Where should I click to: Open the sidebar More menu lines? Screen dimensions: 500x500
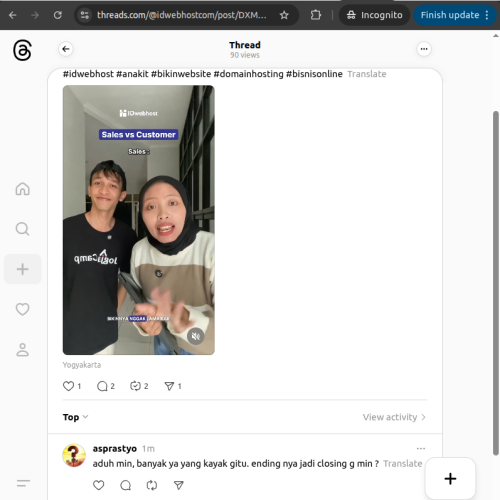(23, 483)
